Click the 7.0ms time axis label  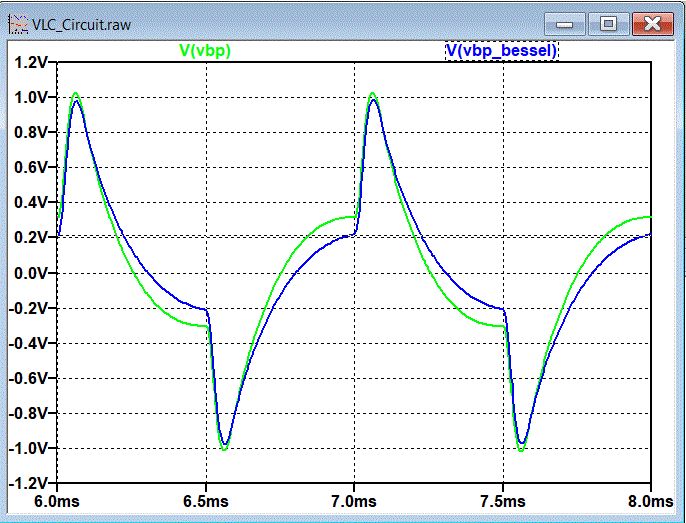tap(354, 501)
